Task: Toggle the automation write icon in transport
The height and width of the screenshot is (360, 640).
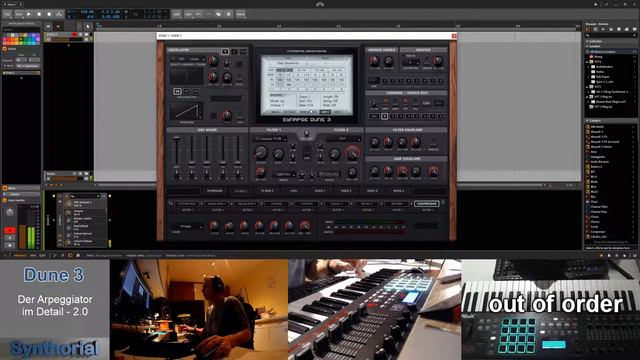Action: 60,14
